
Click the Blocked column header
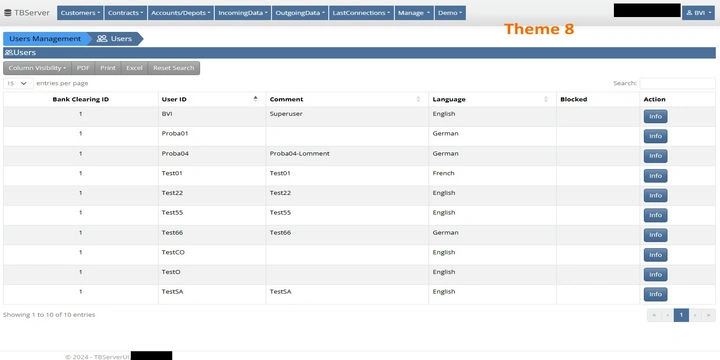click(x=598, y=99)
